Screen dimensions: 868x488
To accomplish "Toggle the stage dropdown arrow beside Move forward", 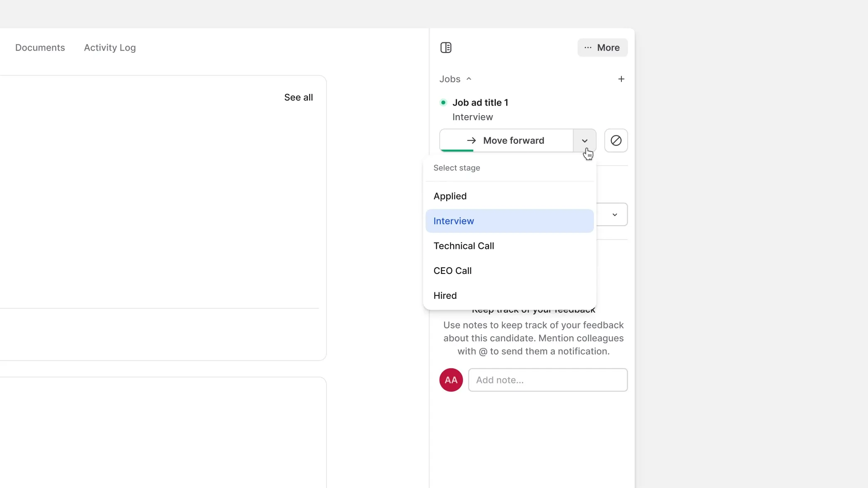I will point(585,140).
